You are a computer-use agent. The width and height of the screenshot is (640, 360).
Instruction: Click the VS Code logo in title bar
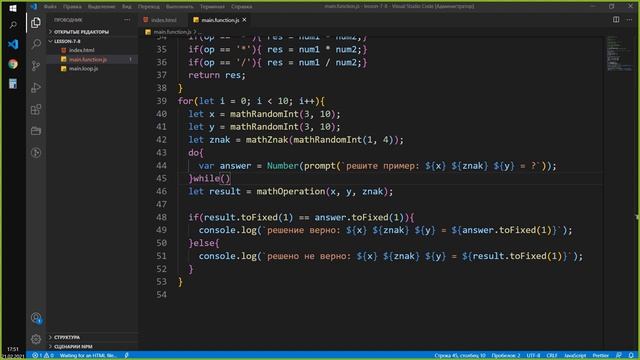point(34,7)
